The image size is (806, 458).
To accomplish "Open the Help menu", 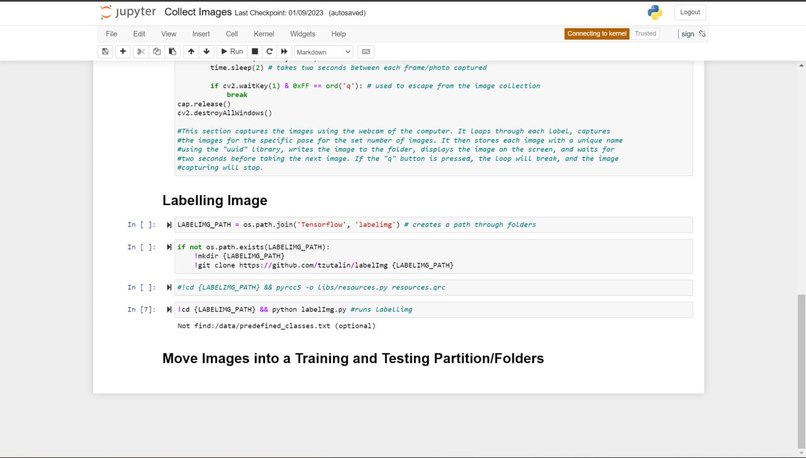I will pyautogui.click(x=338, y=34).
